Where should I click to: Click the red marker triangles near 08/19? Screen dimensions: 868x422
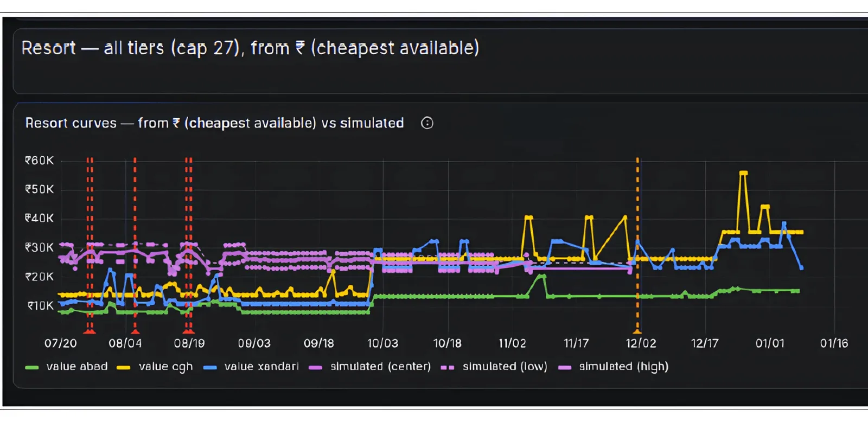pos(188,331)
